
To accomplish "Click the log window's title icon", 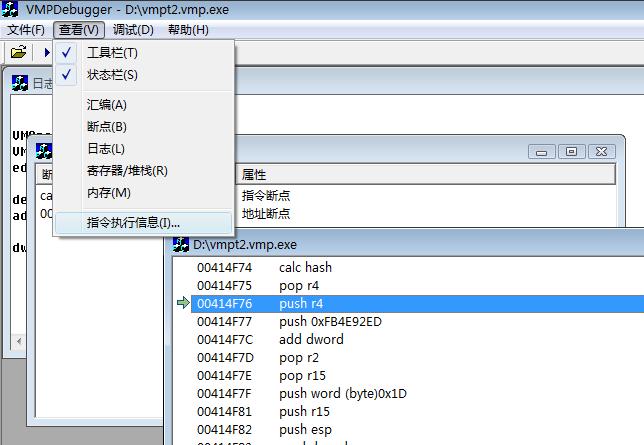I will point(20,83).
